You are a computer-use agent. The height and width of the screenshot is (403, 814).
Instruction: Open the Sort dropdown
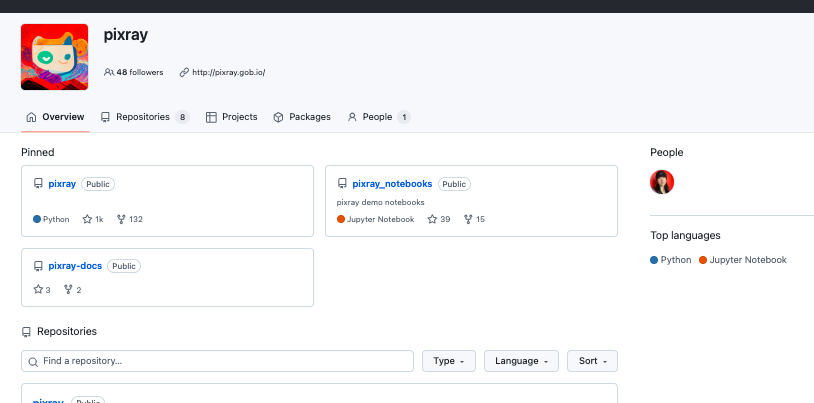click(x=592, y=361)
